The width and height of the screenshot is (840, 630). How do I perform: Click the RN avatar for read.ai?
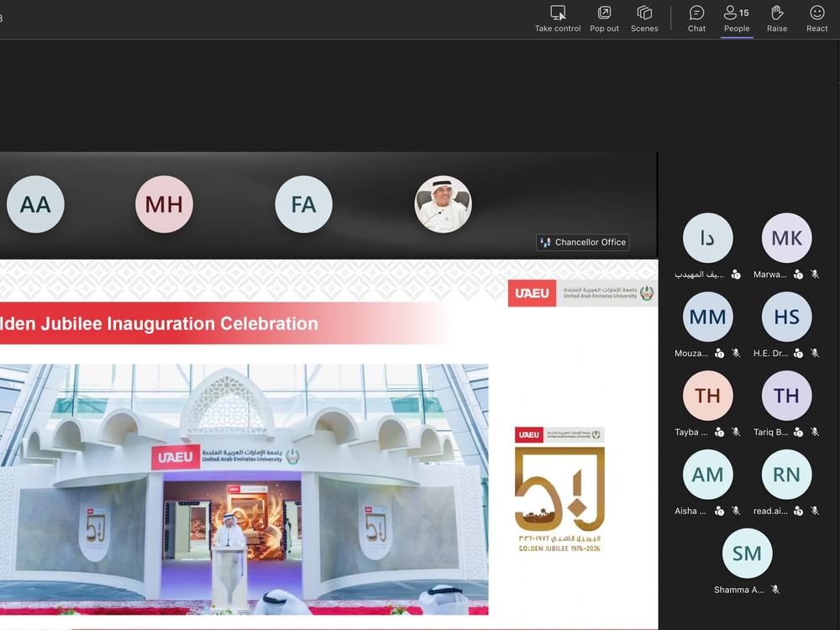click(x=786, y=475)
